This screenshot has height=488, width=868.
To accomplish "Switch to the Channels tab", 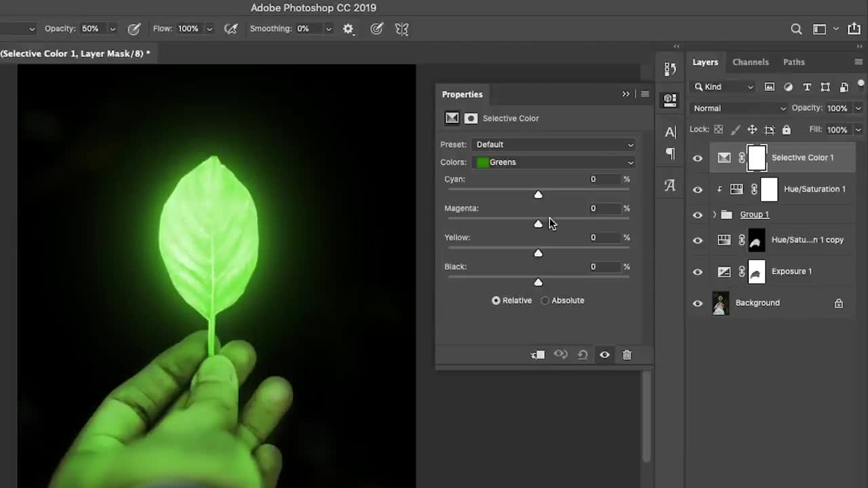I will point(751,62).
